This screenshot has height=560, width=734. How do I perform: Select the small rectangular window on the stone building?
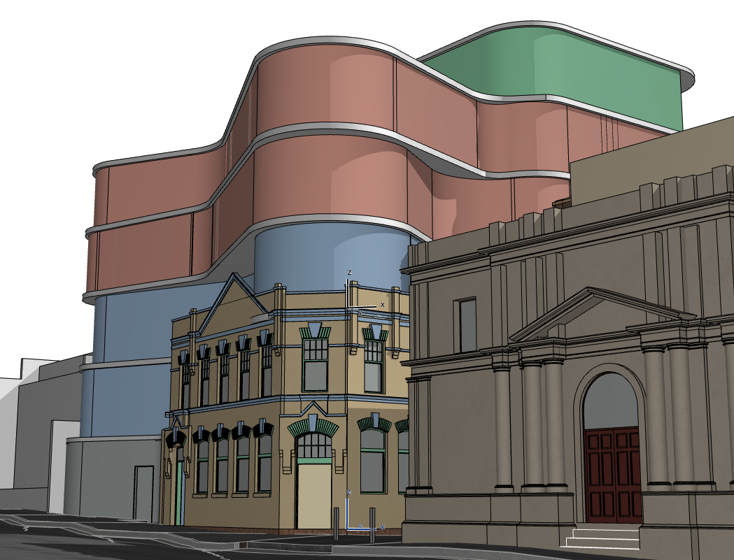click(466, 325)
